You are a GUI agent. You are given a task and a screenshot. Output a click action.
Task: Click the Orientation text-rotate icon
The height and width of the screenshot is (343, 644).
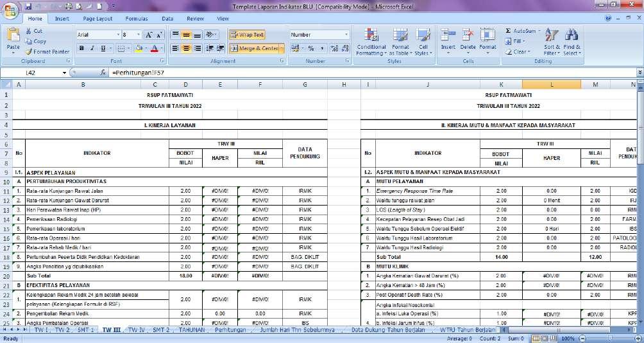pyautogui.click(x=209, y=35)
